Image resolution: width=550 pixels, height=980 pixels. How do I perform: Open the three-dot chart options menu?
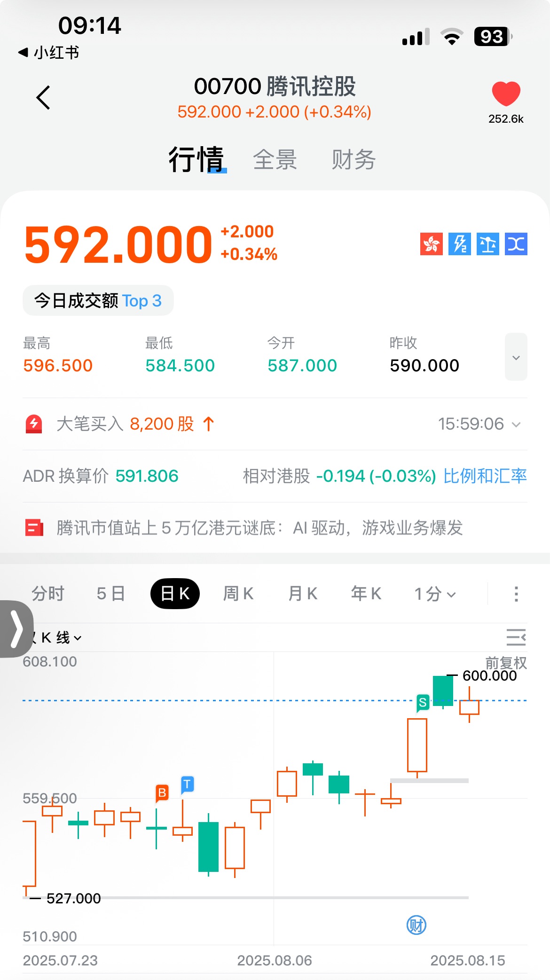tap(516, 594)
